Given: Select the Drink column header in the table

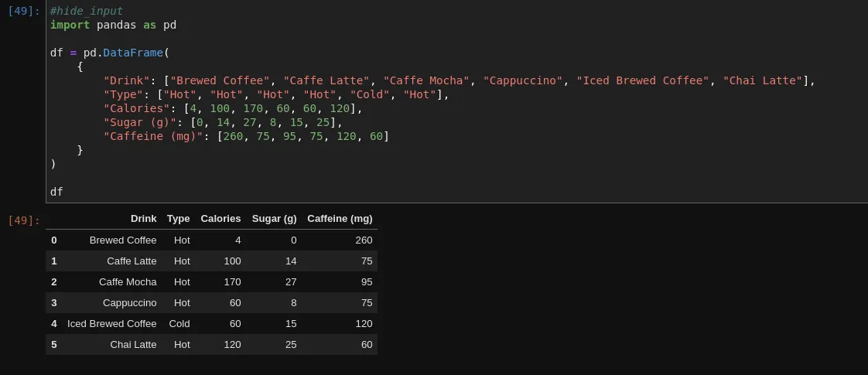Looking at the screenshot, I should click(x=143, y=219).
